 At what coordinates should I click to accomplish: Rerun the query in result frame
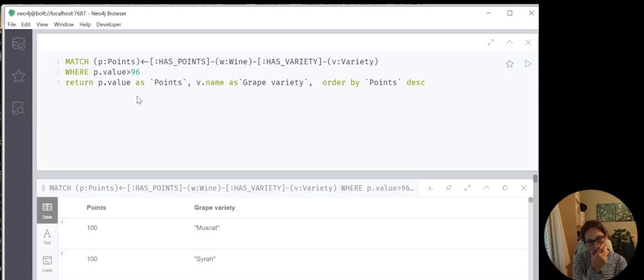click(x=505, y=188)
